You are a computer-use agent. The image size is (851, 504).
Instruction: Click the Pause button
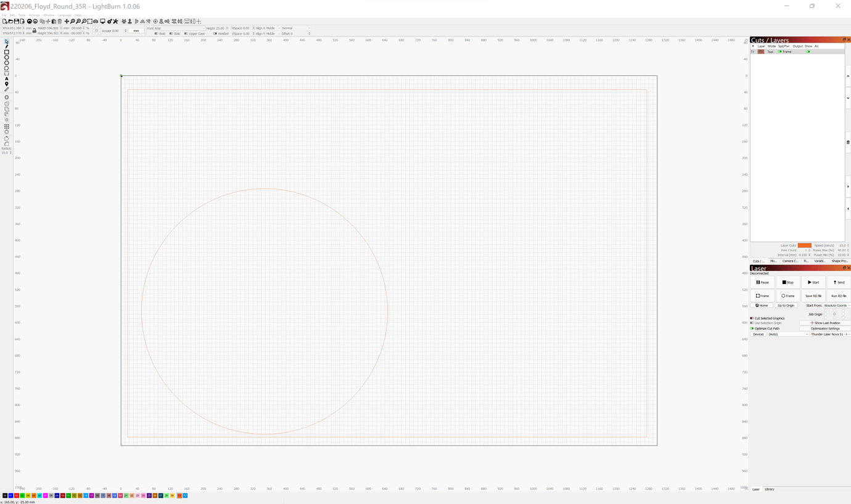762,282
